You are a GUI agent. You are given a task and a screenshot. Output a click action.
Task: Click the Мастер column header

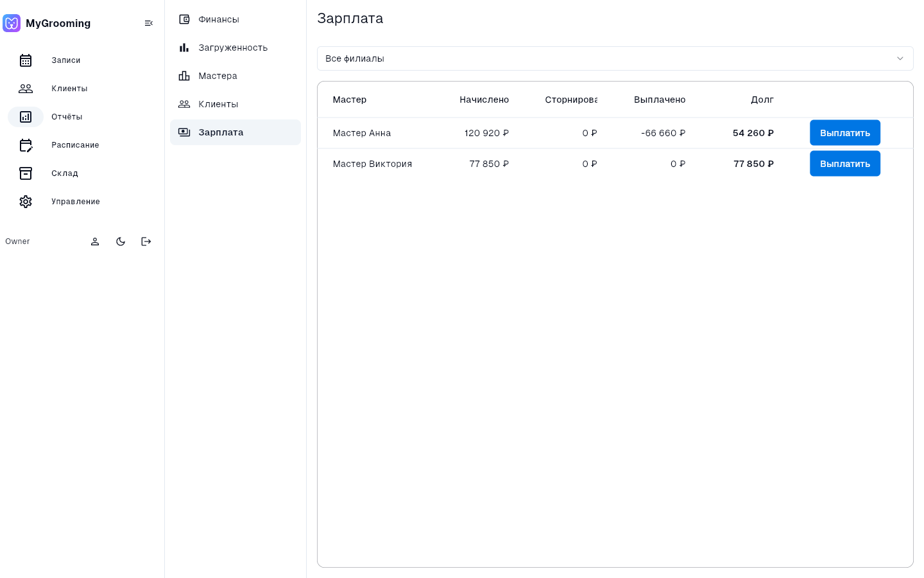coord(350,100)
